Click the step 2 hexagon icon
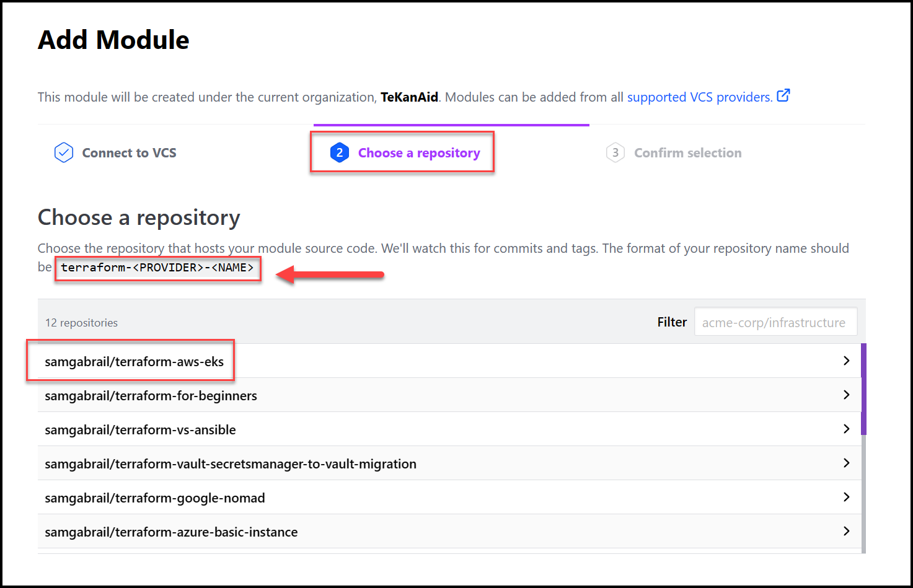The image size is (913, 588). pos(340,152)
